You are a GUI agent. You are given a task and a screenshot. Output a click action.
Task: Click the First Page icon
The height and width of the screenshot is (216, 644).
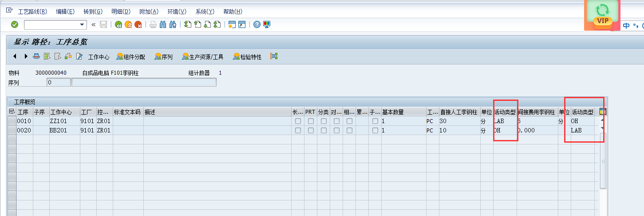click(188, 24)
